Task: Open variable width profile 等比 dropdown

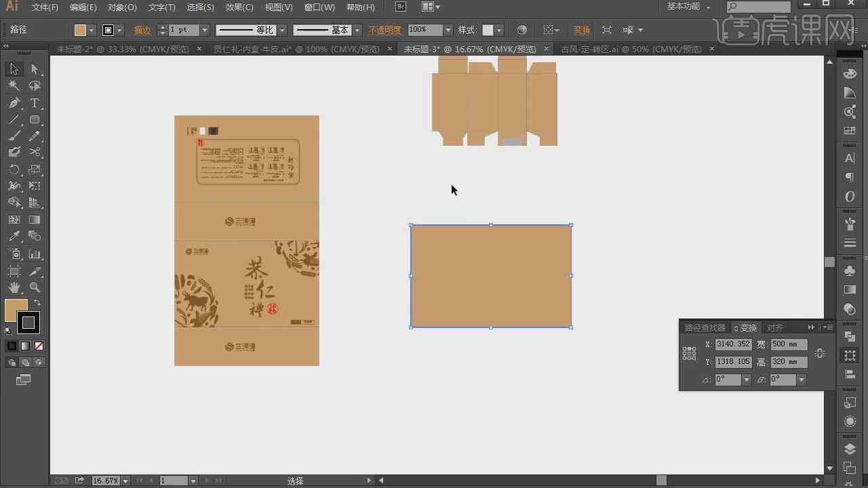Action: click(x=282, y=30)
